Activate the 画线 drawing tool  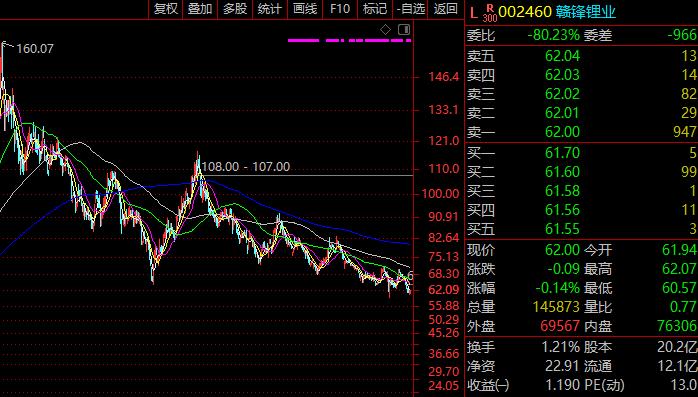(x=305, y=9)
